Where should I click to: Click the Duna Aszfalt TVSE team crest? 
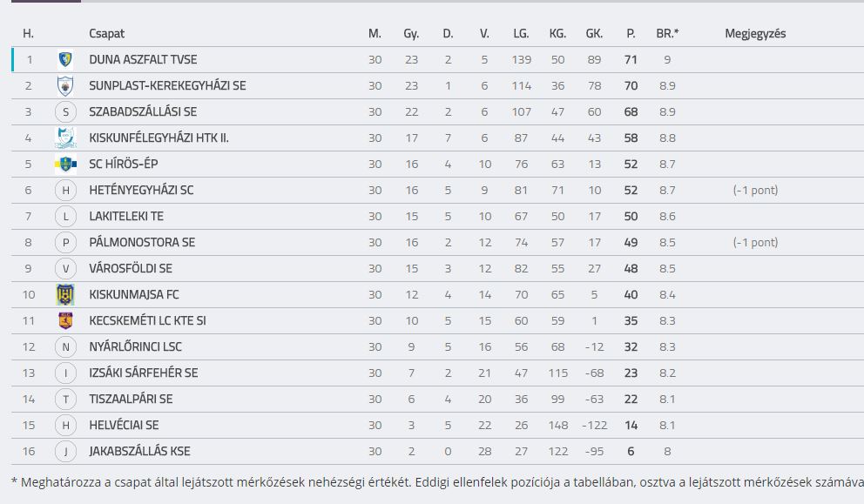[x=65, y=59]
